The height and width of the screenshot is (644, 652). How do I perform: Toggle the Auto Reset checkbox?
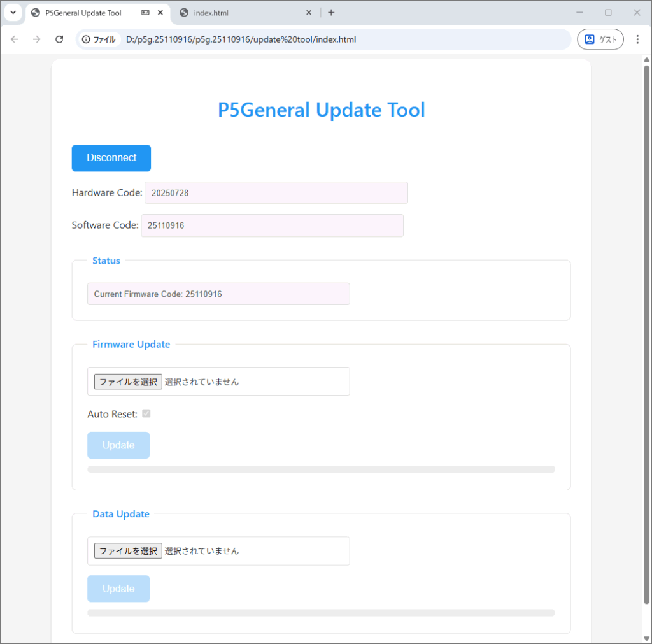pos(146,414)
